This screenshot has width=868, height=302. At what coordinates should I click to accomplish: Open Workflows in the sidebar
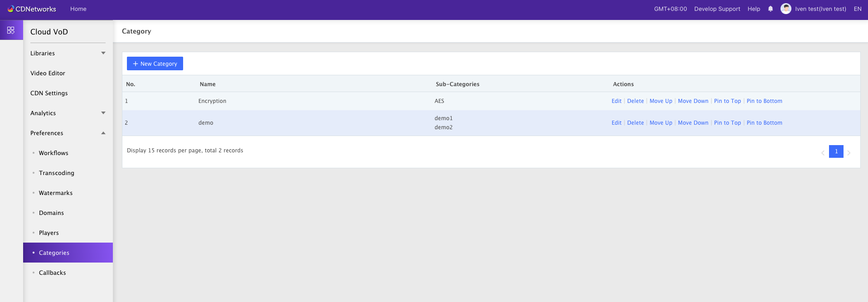click(53, 153)
